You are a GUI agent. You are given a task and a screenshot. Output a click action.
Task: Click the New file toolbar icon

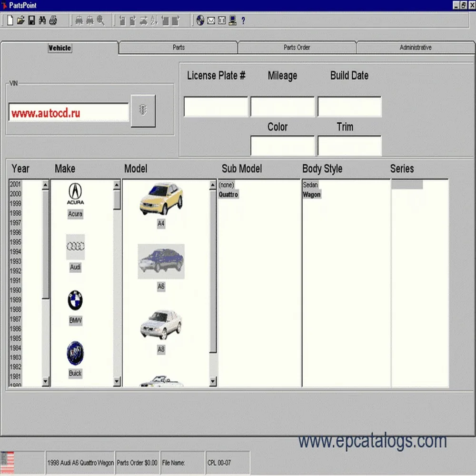pos(10,20)
